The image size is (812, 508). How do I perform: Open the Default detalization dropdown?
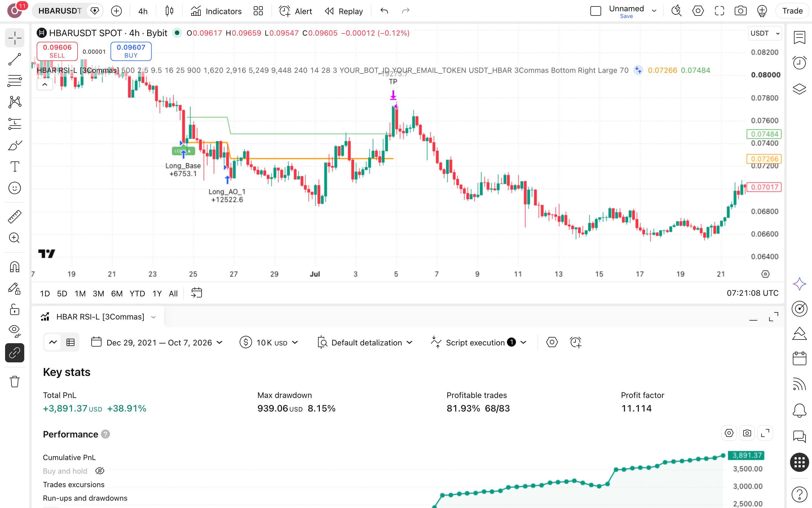tap(365, 342)
